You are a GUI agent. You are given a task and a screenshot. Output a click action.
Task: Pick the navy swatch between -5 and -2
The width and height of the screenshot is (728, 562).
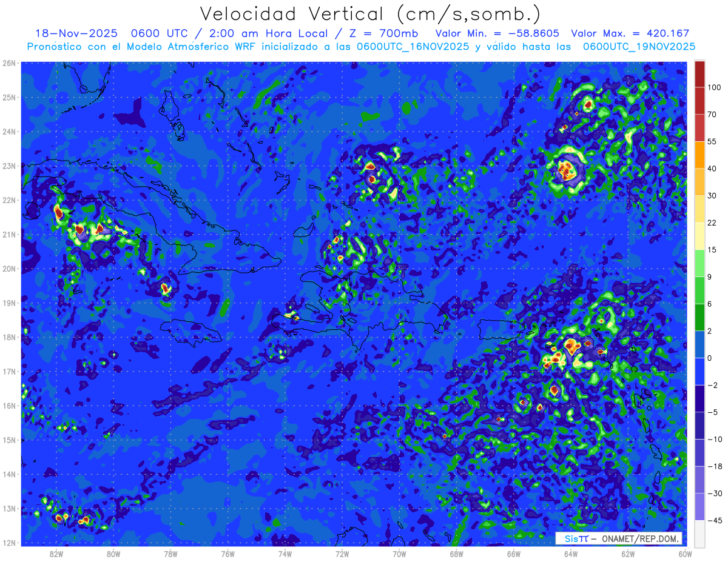coord(699,398)
